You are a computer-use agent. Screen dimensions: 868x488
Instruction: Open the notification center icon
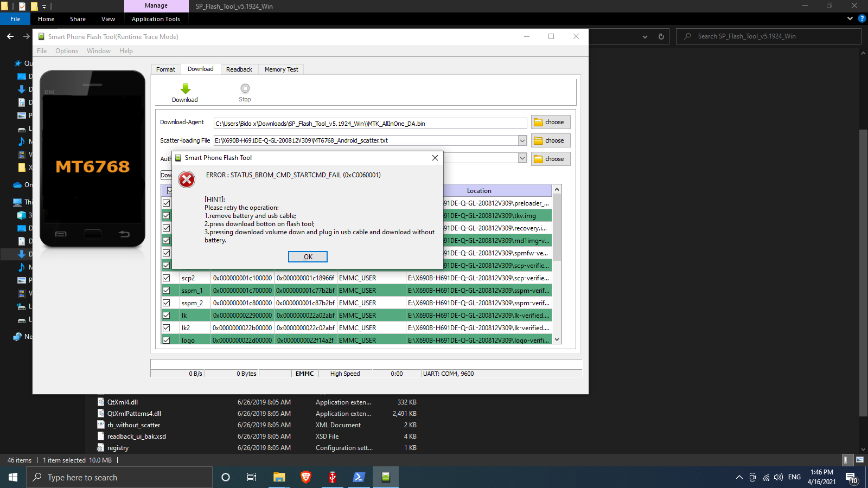tap(851, 477)
